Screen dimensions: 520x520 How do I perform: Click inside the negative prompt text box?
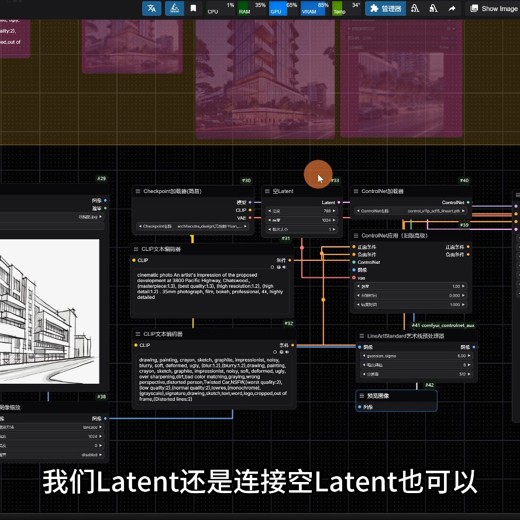(213, 379)
